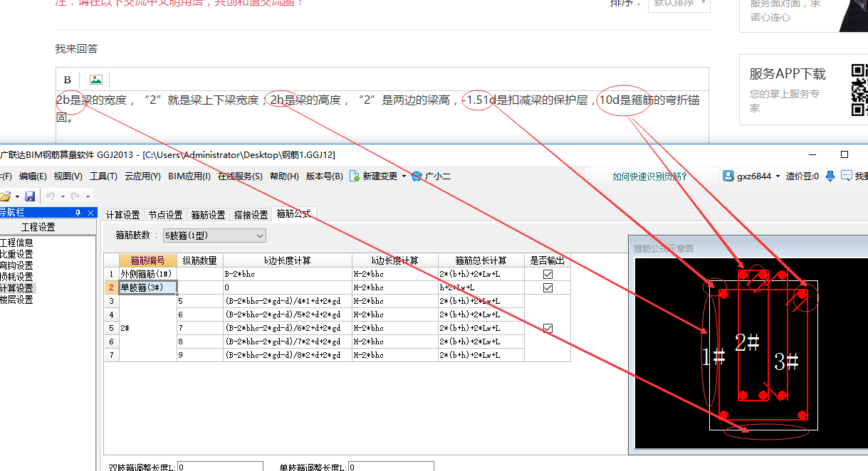Click the 纵筋数量 cell with value 9

point(200,355)
